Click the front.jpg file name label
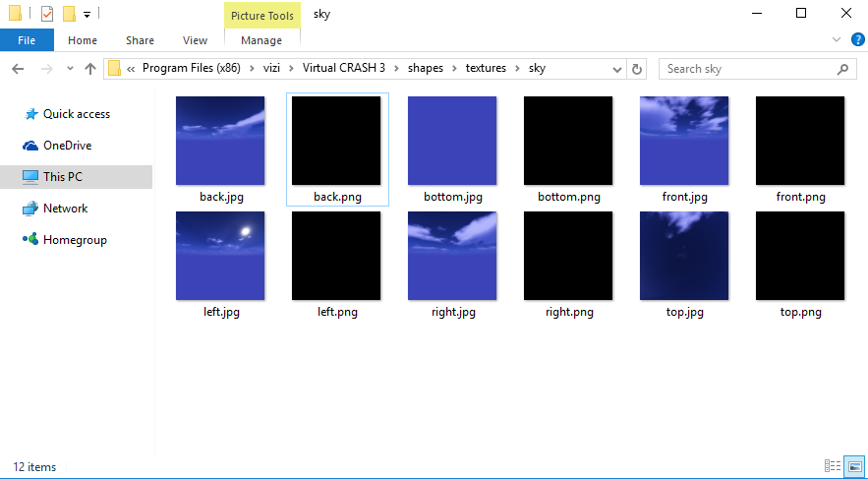868x479 pixels. [x=685, y=197]
